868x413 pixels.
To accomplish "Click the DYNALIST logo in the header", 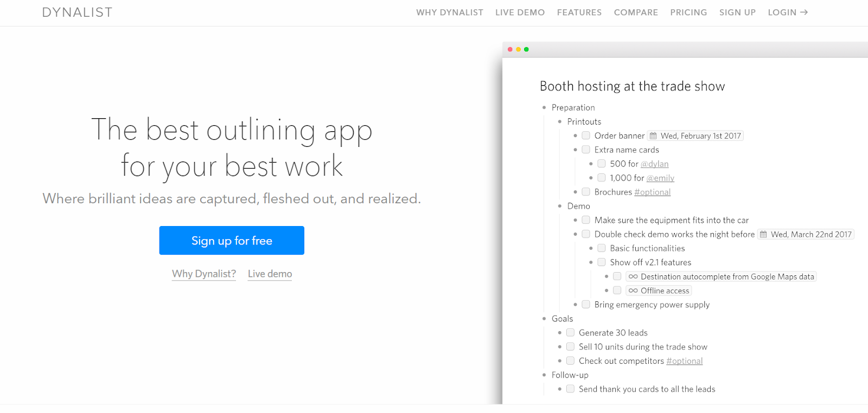I will point(77,12).
